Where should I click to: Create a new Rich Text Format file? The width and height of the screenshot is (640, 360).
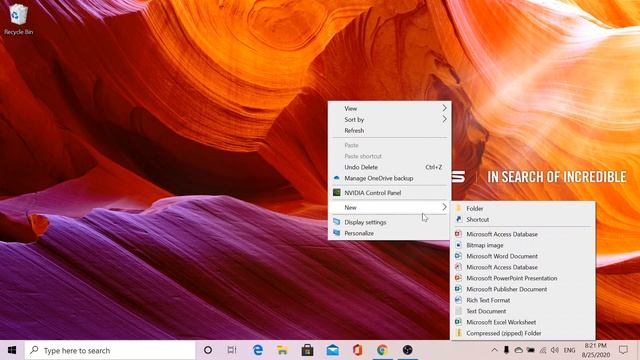523,300
